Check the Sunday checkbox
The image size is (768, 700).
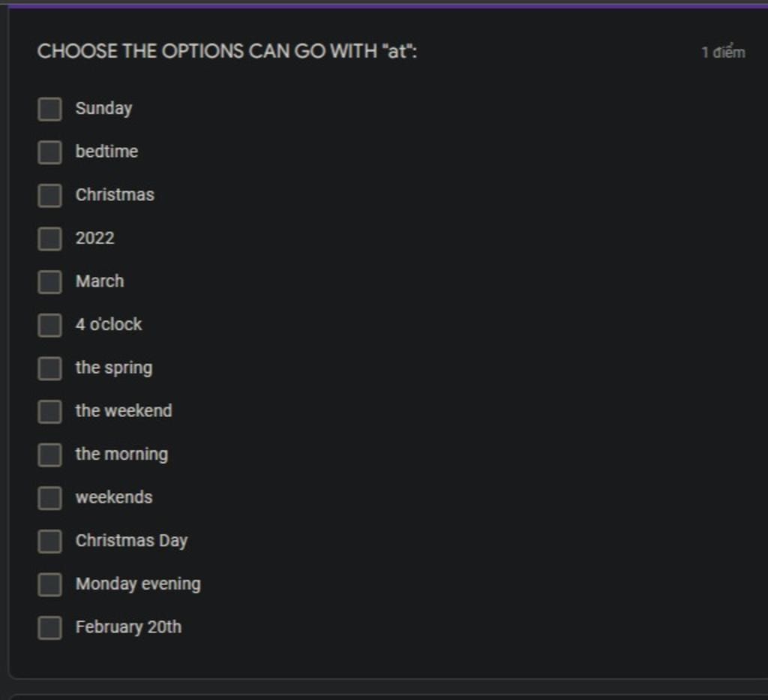pos(49,109)
